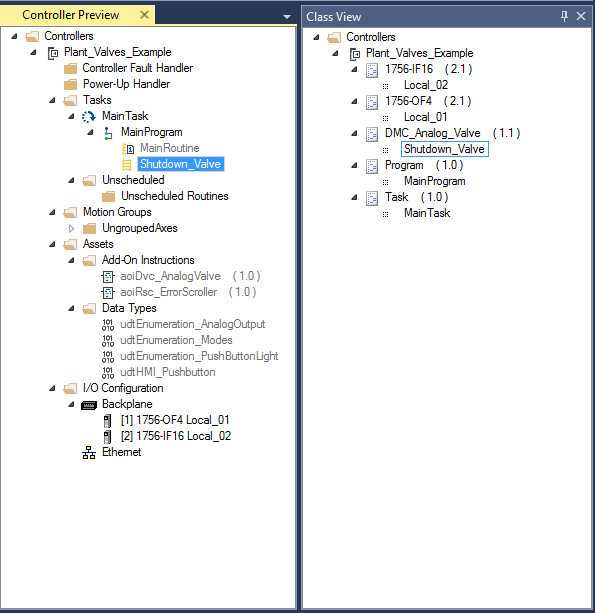Close the Controller Preview tab

tap(144, 15)
